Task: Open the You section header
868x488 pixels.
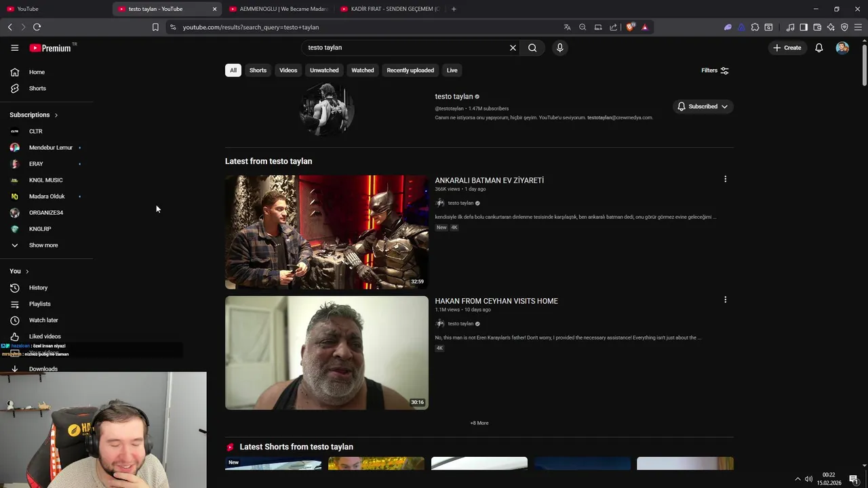Action: 19,271
